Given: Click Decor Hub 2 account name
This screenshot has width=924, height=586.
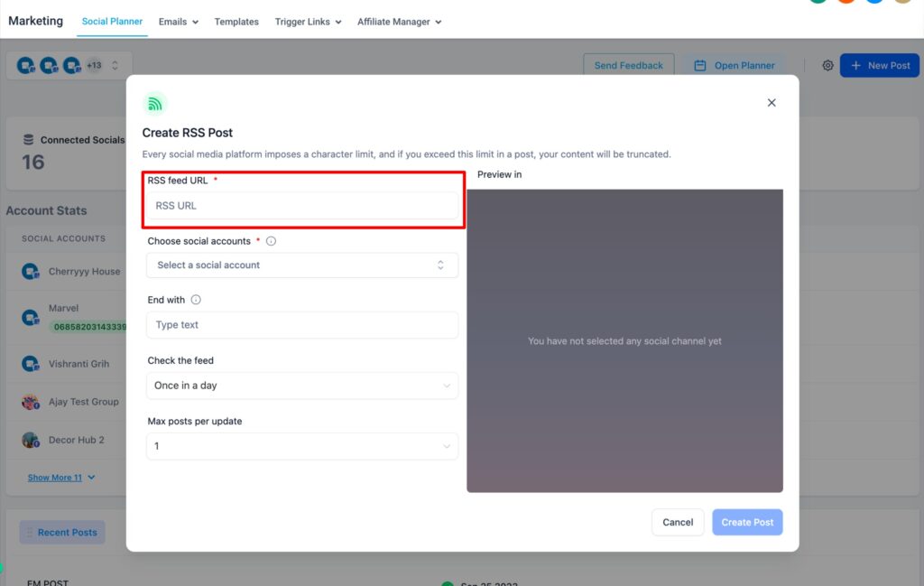Looking at the screenshot, I should (x=77, y=440).
